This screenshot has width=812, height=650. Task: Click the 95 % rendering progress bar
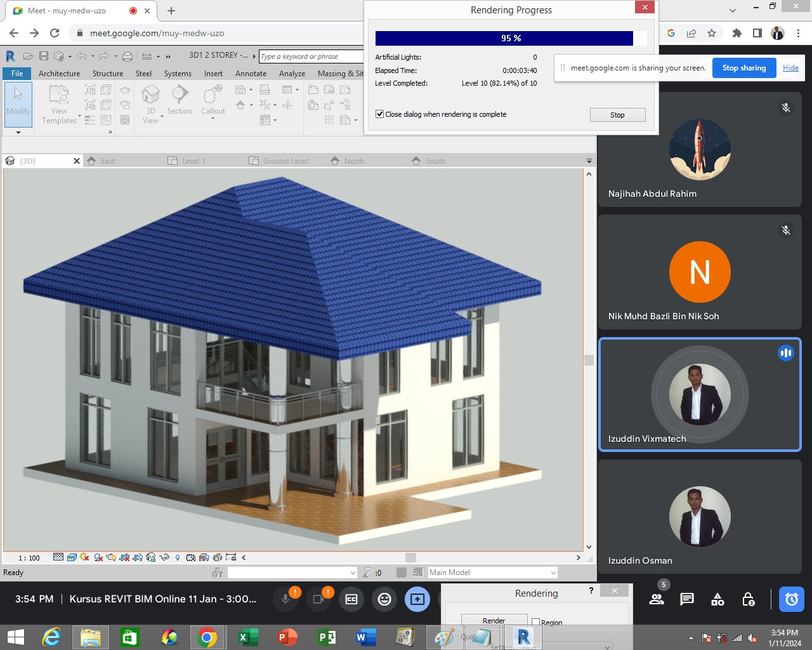tap(511, 38)
